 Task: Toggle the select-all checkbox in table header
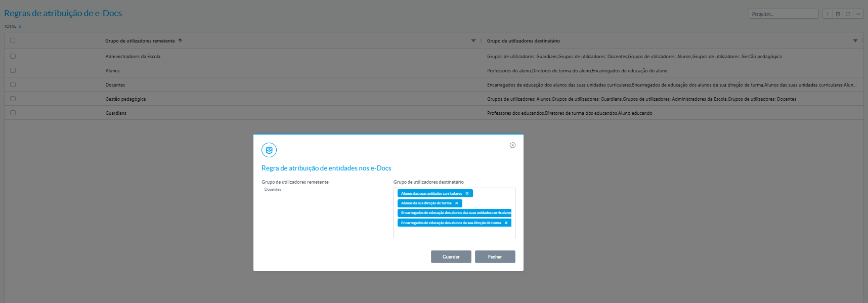coord(13,40)
